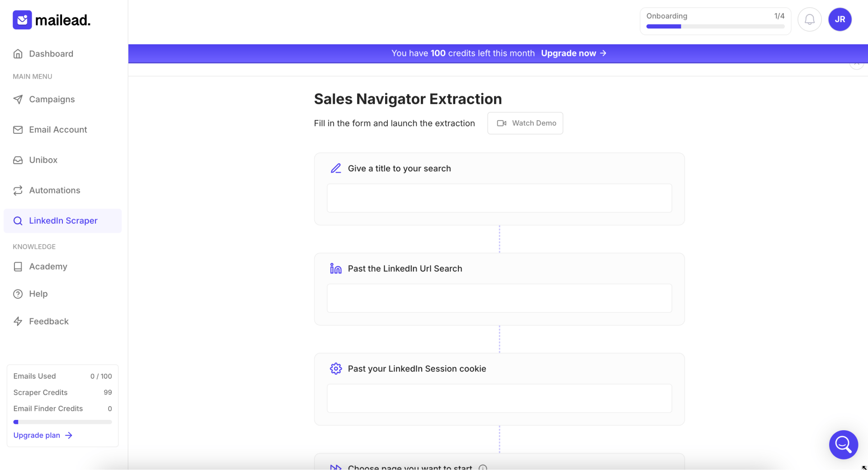Open the chat support bubble
The height and width of the screenshot is (470, 868).
point(843,445)
